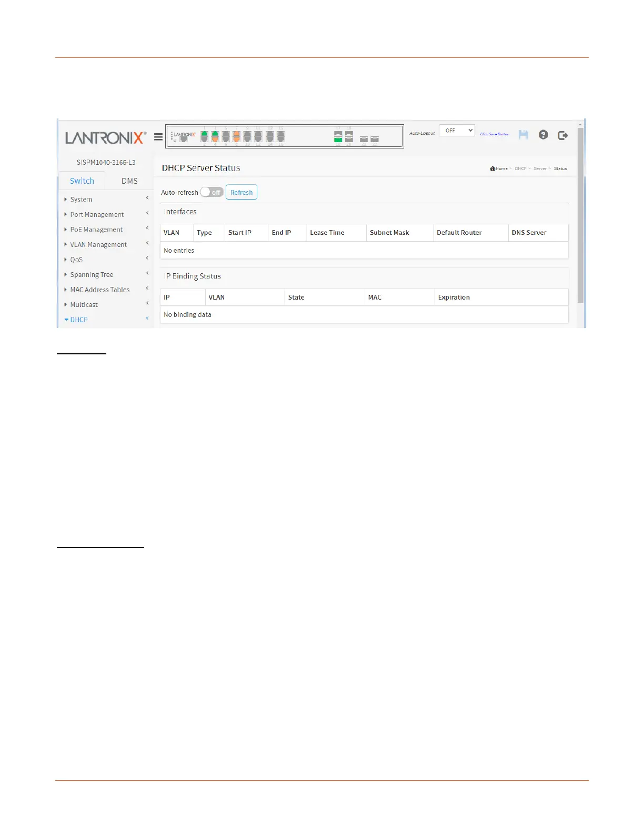
Task: Click the SISPM1040-3166-L3 model name
Action: (x=106, y=162)
